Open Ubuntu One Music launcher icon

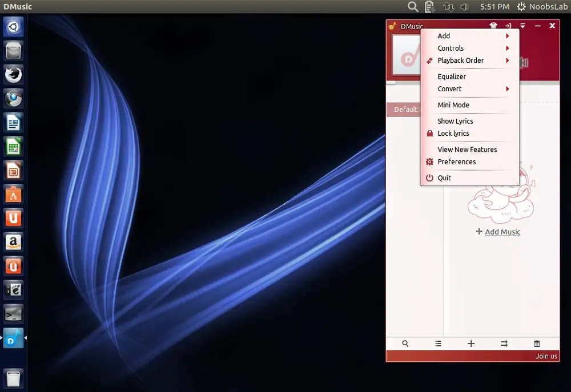(x=14, y=266)
